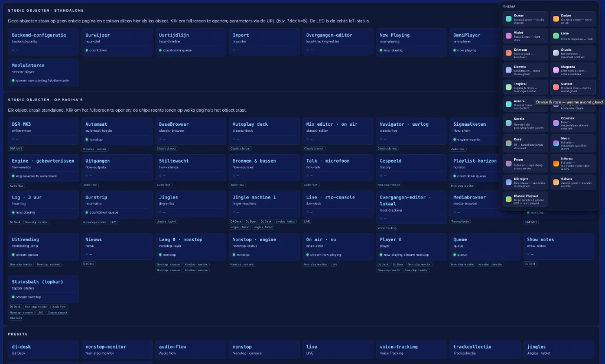The image size is (605, 364).
Task: Open the Nieuws card
Action: click(118, 246)
